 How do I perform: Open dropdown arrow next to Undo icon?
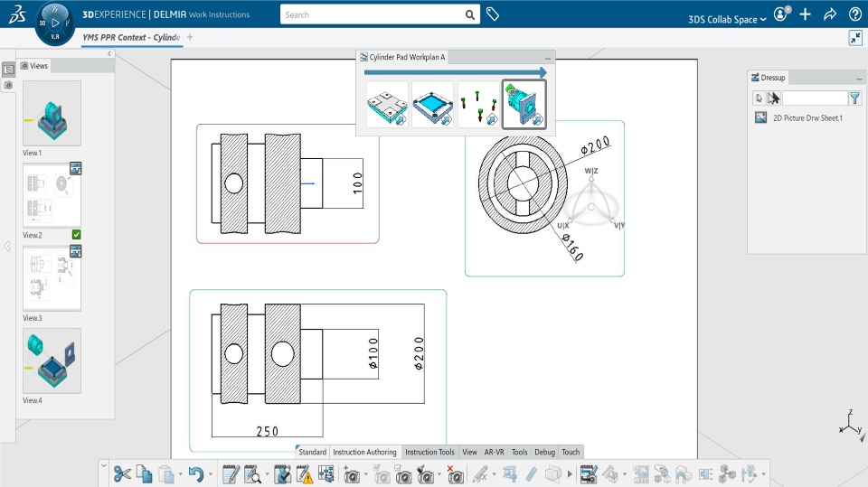tap(211, 474)
